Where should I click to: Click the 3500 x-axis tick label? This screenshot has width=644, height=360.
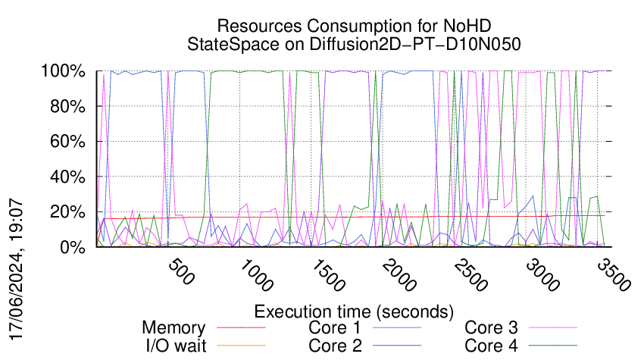614,276
